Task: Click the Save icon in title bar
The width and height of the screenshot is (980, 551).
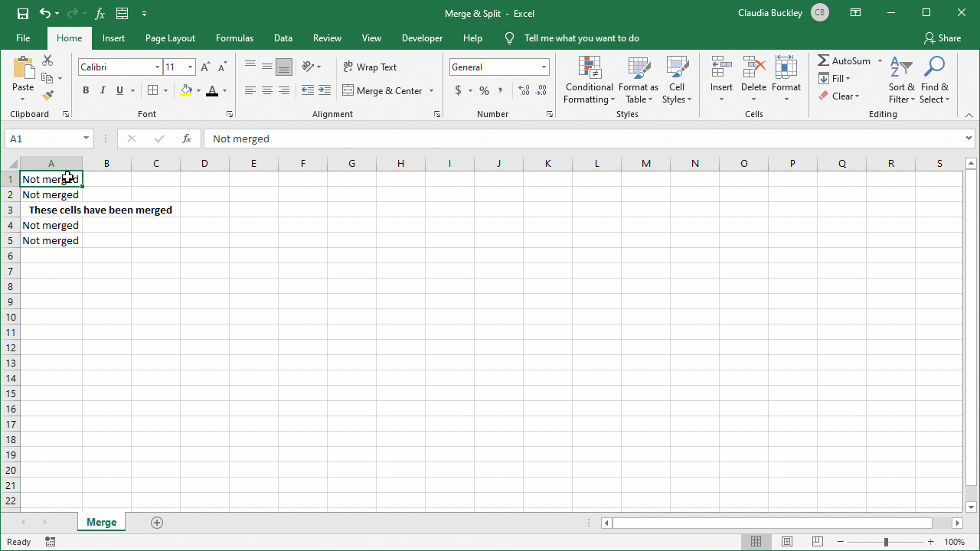Action: click(22, 13)
